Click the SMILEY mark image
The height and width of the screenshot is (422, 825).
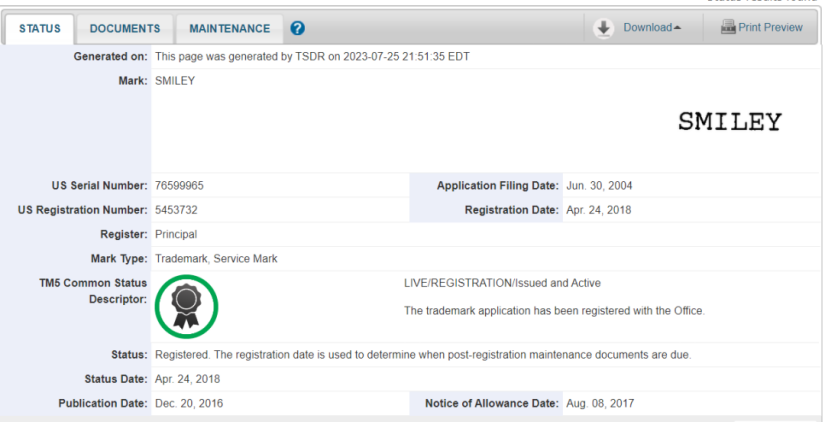pyautogui.click(x=729, y=122)
